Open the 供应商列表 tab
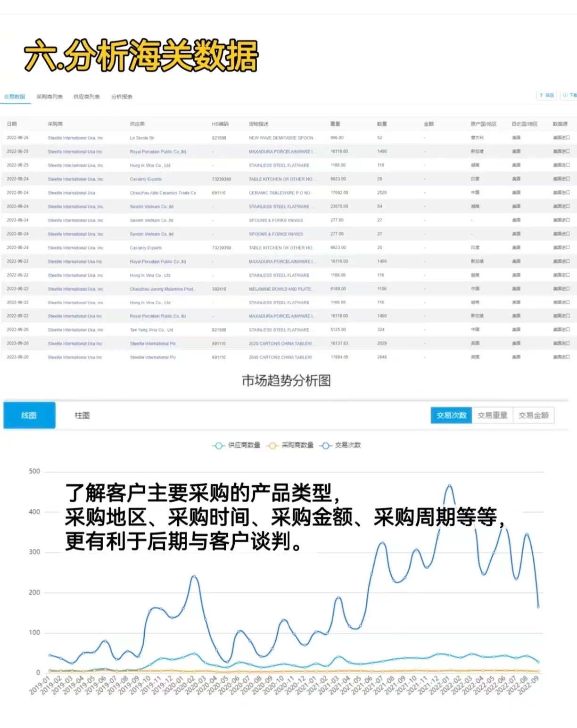The width and height of the screenshot is (577, 728). point(87,97)
